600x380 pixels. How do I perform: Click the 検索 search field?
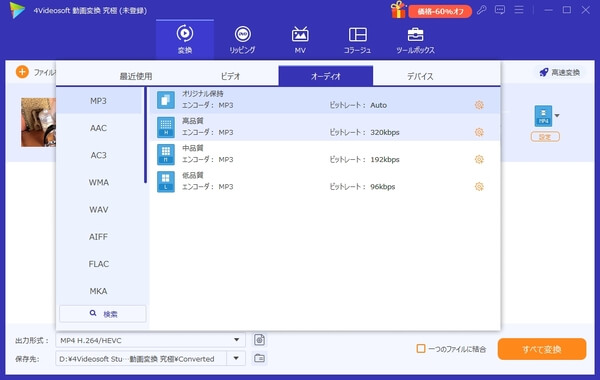coord(103,314)
